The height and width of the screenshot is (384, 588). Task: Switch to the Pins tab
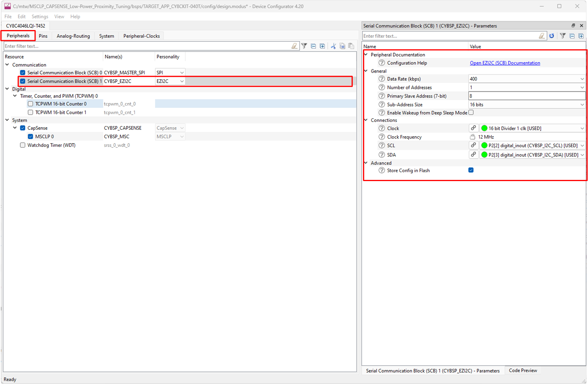point(43,36)
